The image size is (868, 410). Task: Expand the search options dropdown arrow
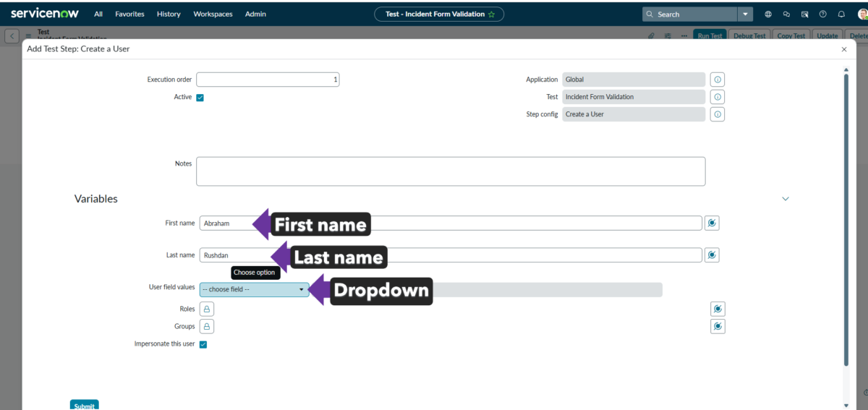746,14
